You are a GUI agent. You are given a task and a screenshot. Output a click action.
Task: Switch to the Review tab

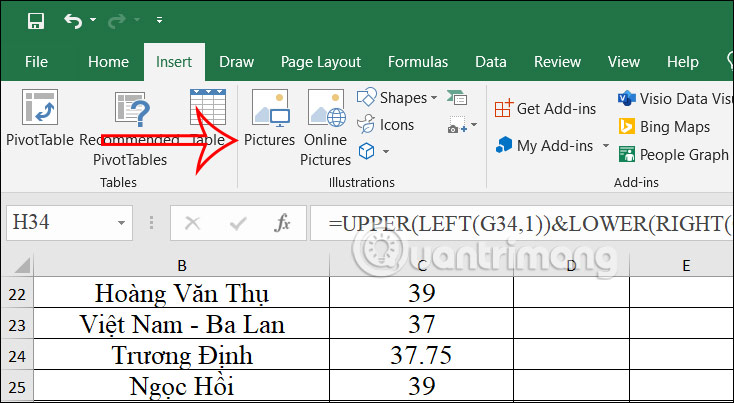click(x=557, y=62)
